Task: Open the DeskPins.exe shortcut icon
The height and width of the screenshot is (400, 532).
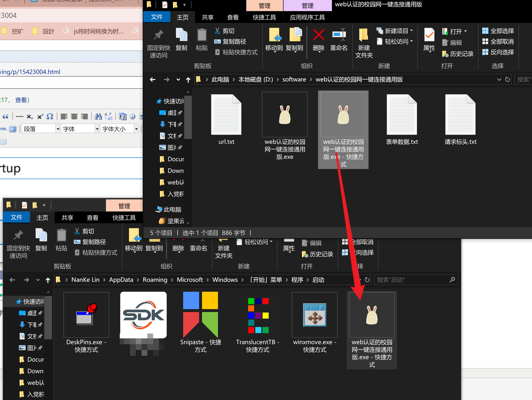Action: (x=86, y=315)
